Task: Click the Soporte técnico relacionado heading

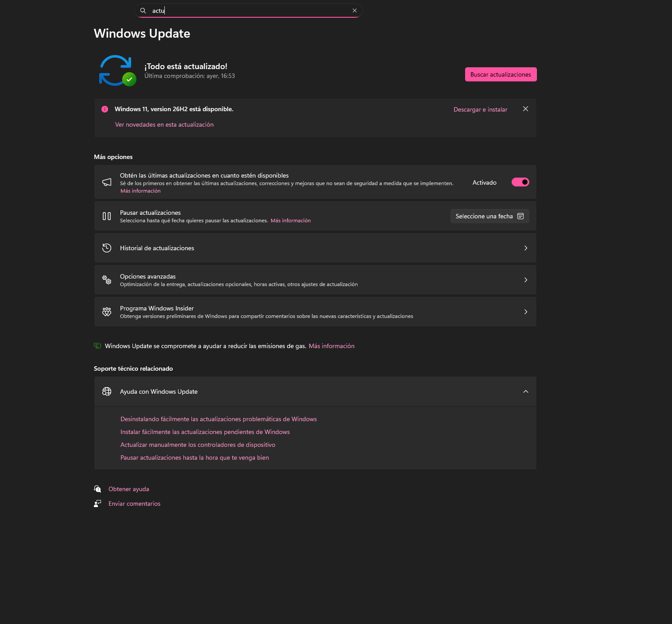Action: [x=133, y=368]
